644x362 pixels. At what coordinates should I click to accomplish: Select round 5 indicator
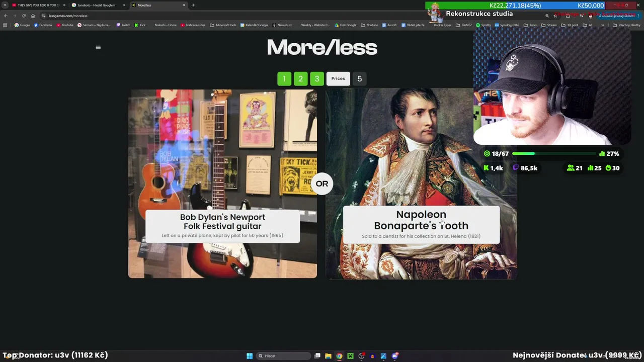(359, 78)
